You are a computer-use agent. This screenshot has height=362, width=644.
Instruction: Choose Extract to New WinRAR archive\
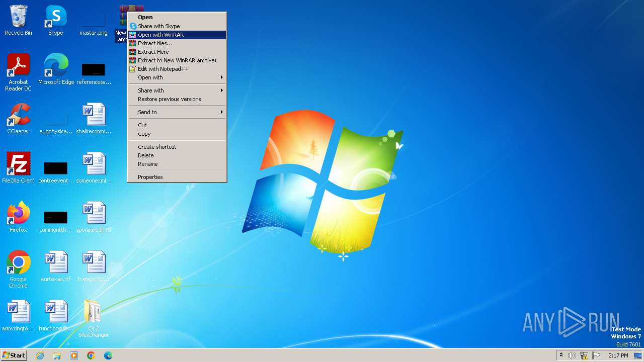[177, 60]
